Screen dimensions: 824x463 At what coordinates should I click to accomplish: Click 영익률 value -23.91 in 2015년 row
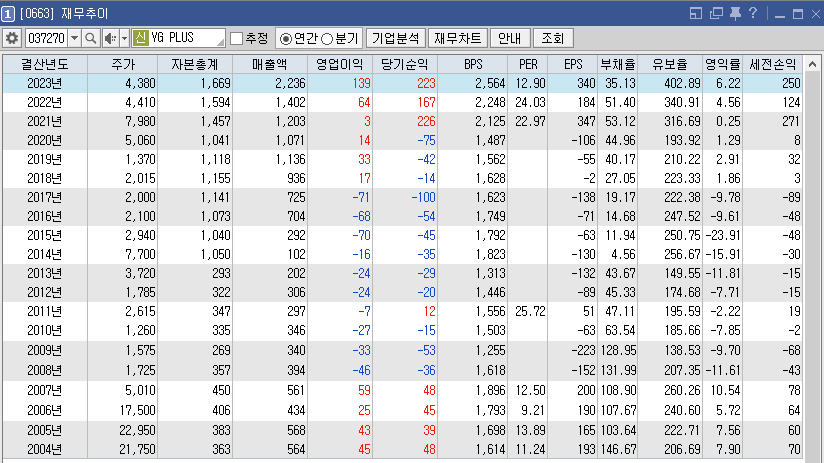pos(723,235)
